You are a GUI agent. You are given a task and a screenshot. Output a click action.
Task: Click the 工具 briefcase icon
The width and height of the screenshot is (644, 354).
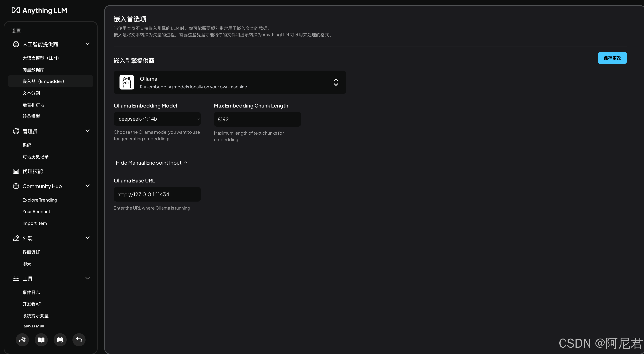(16, 278)
